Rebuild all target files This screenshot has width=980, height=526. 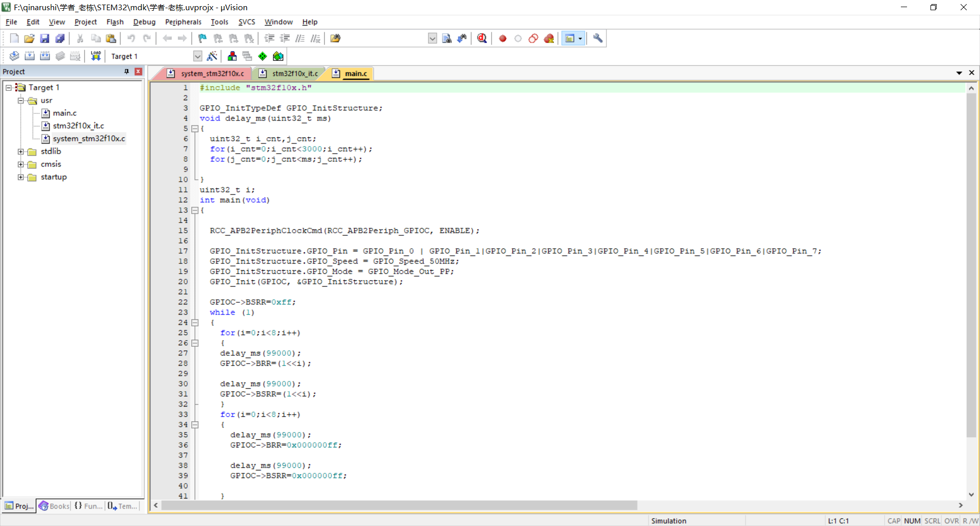coord(45,56)
